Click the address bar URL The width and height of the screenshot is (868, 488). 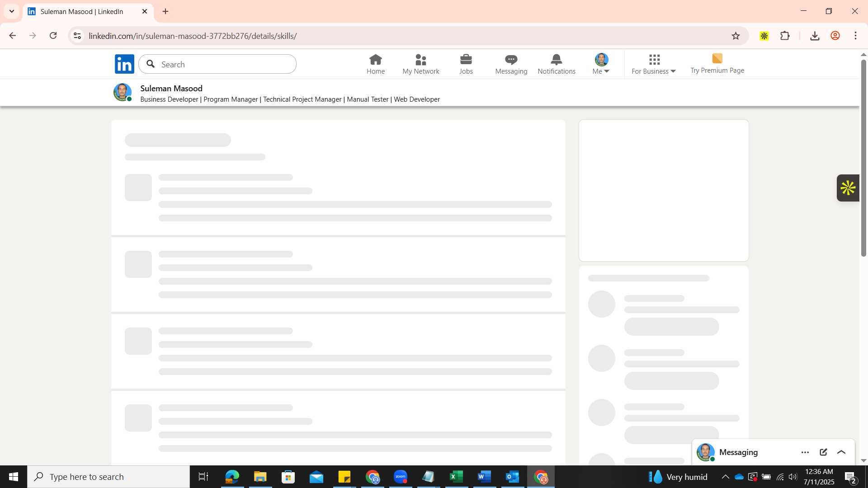(193, 36)
